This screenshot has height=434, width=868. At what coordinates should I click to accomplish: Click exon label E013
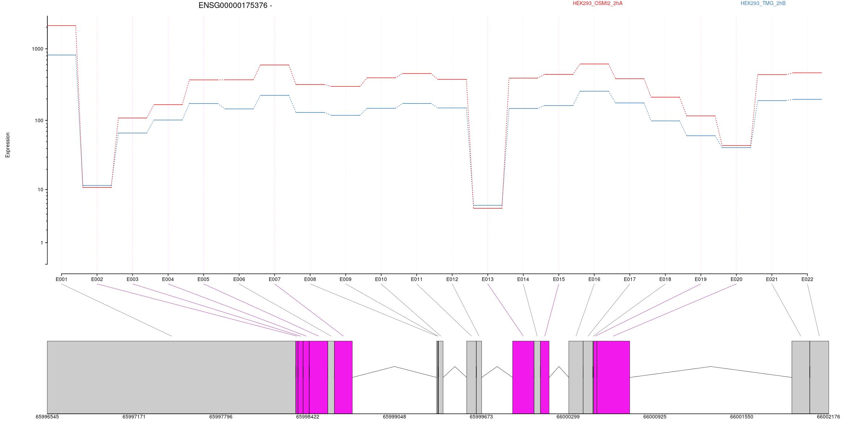[488, 279]
